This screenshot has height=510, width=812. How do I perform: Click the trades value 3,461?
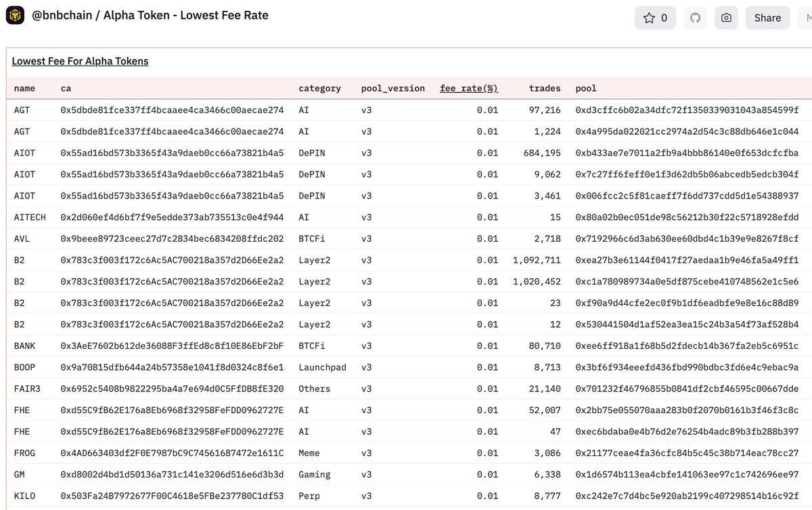click(547, 196)
